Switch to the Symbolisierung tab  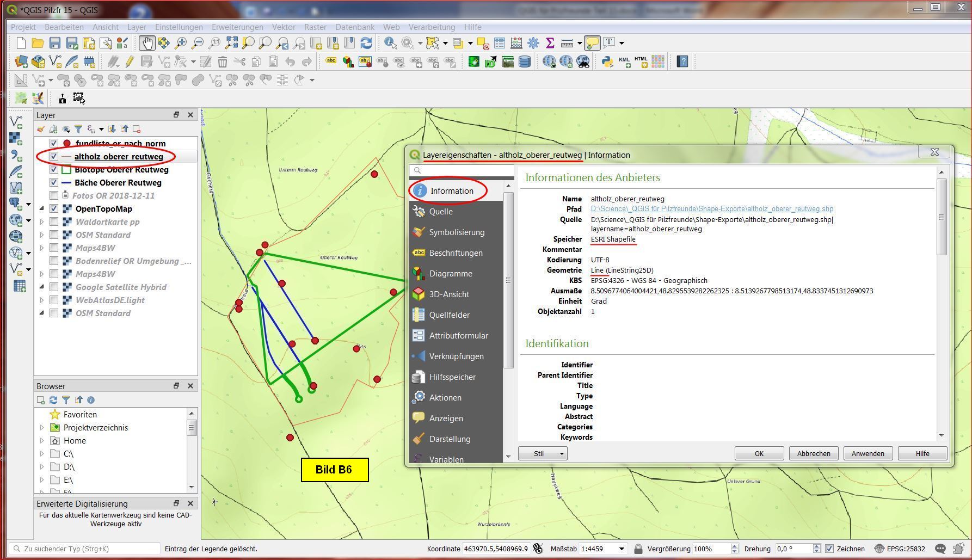click(x=456, y=232)
